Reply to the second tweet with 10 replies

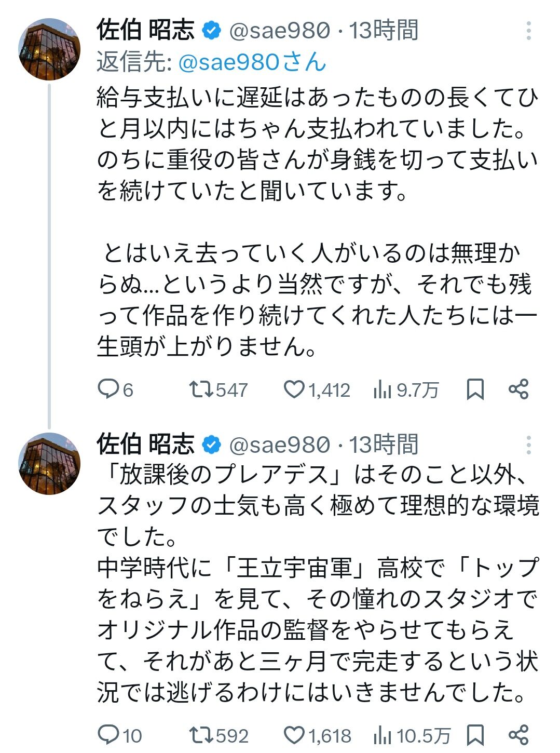109,734
